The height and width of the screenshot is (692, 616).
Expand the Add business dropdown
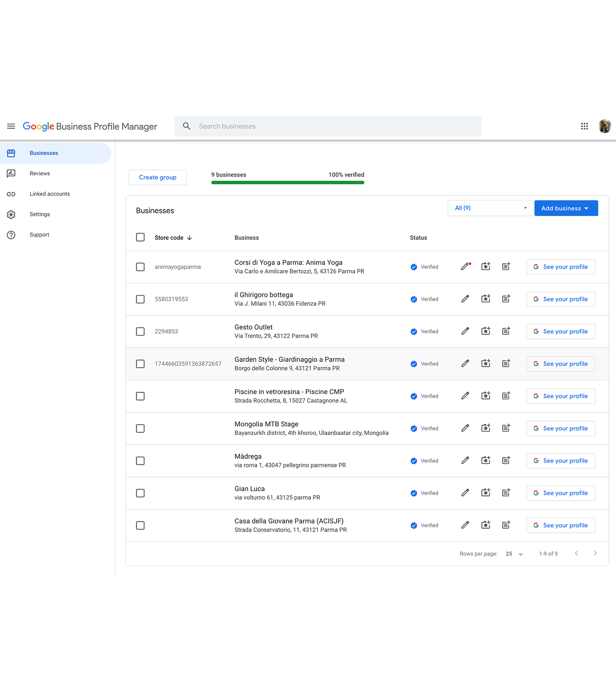[x=566, y=208]
